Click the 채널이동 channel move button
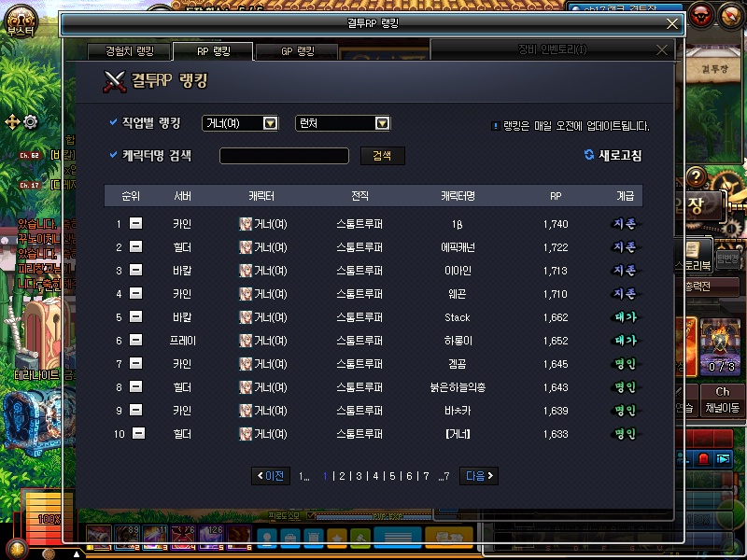747x560 pixels. pos(723,408)
